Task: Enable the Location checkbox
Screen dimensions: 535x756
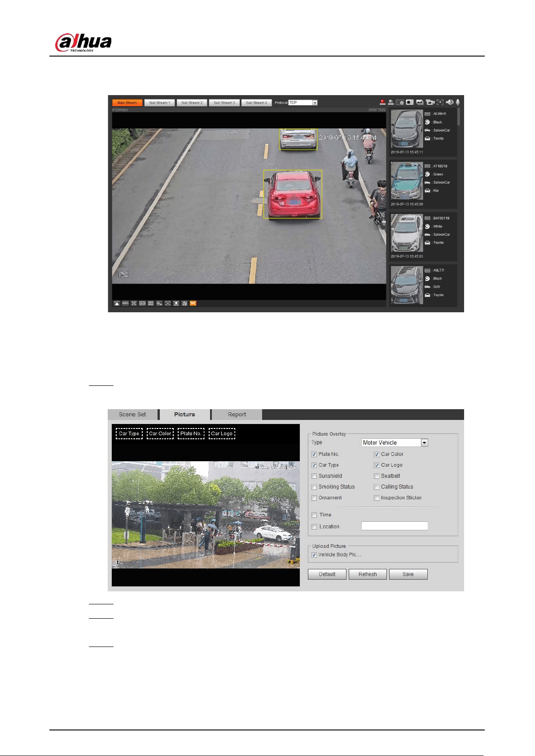Action: (x=314, y=527)
